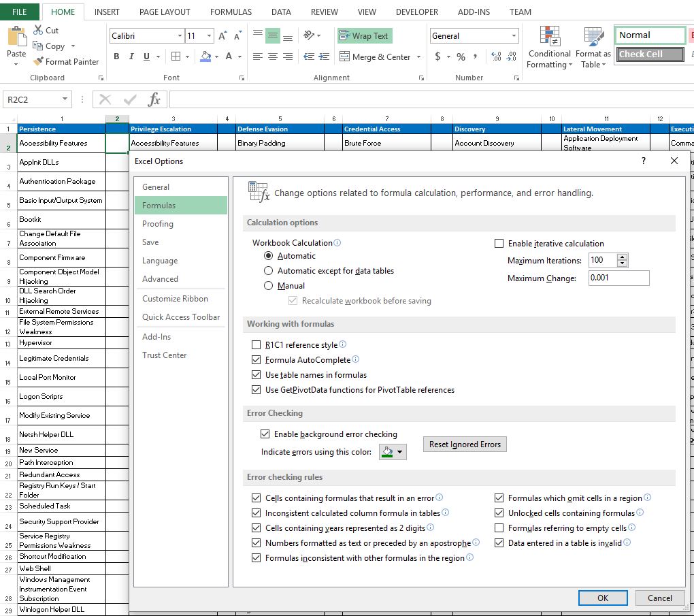Decrease the indent
The height and width of the screenshot is (616, 694).
(309, 56)
